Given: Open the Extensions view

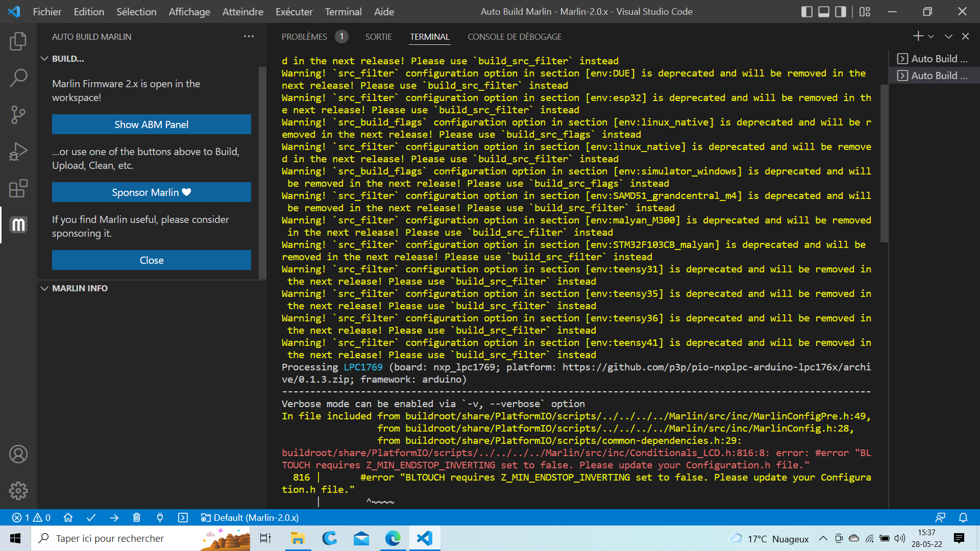Looking at the screenshot, I should [x=18, y=188].
